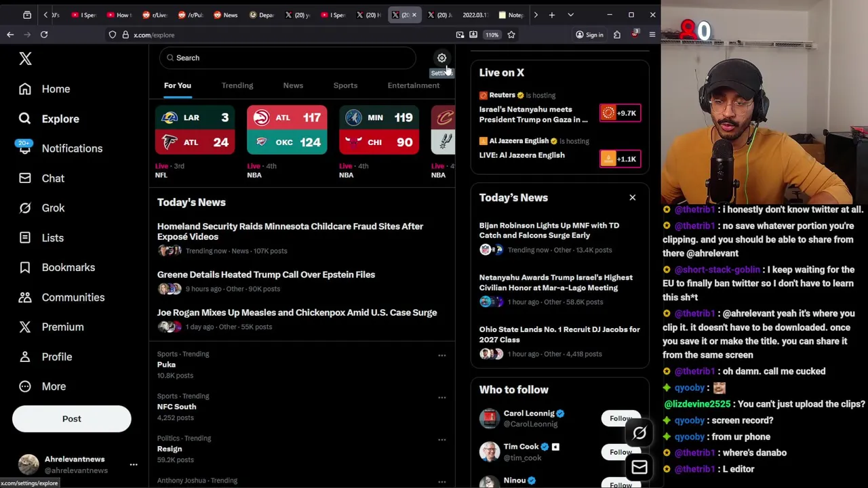The width and height of the screenshot is (868, 488).
Task: Open LIVE: Al Jazeera English broadcast title
Action: 522,155
